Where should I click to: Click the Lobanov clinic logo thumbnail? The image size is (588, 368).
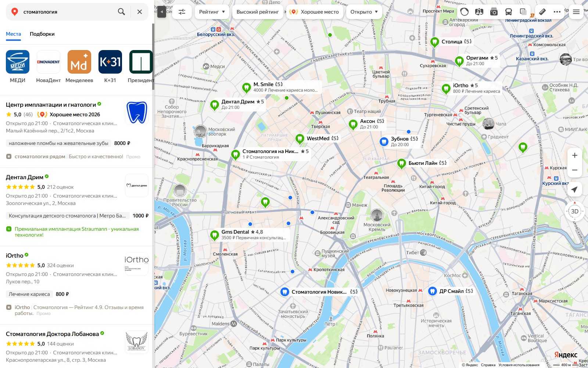tap(137, 342)
